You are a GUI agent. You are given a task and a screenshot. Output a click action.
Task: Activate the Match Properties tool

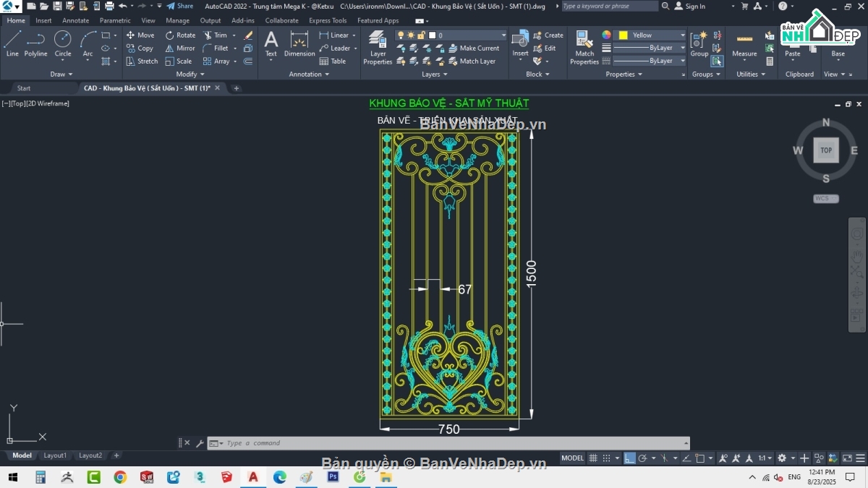tap(583, 45)
